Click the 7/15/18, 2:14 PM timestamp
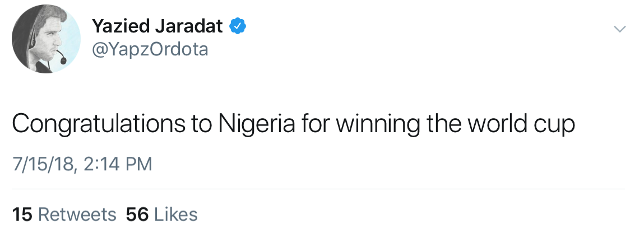 pyautogui.click(x=82, y=165)
